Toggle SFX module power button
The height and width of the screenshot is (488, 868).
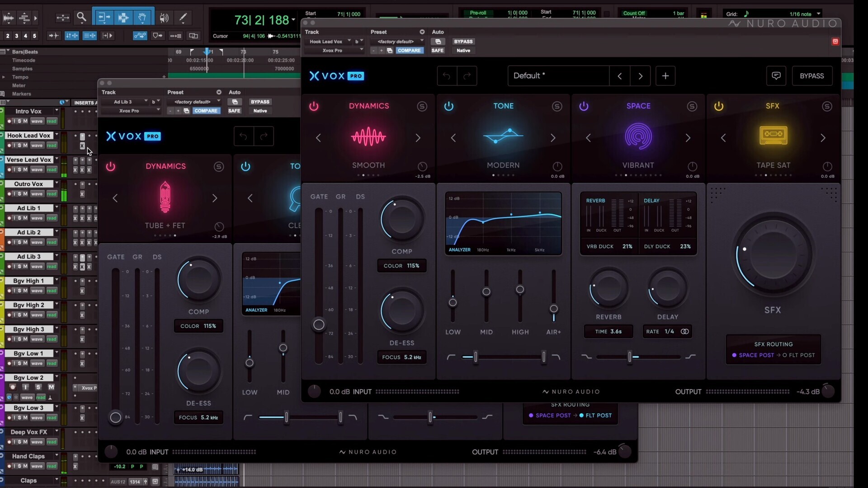[x=718, y=106]
